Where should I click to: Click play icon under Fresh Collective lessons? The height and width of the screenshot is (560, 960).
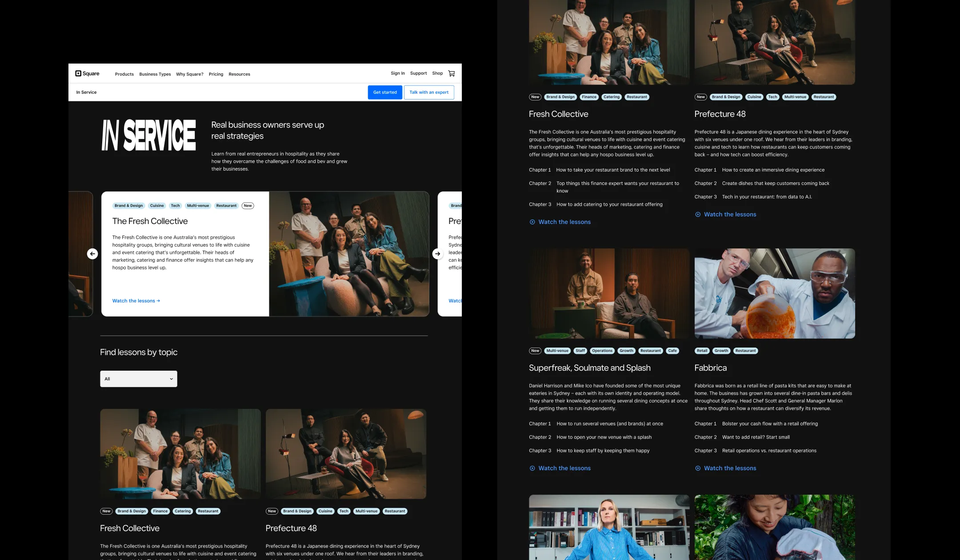532,222
